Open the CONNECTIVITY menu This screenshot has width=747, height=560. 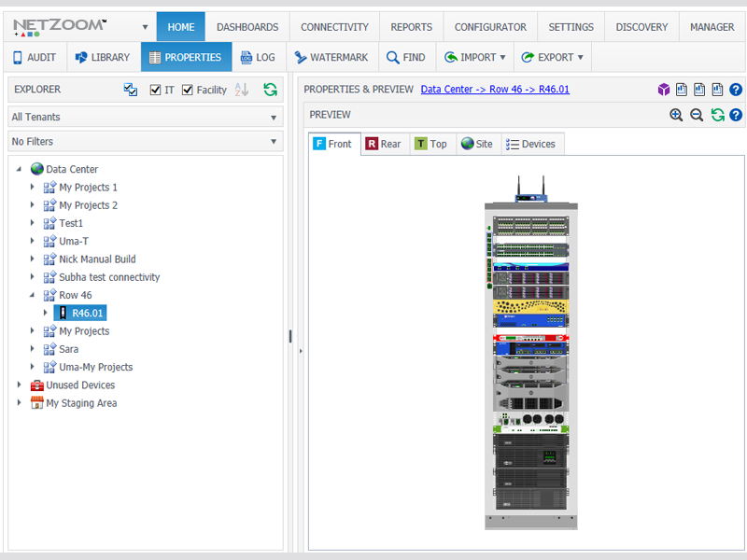point(334,27)
